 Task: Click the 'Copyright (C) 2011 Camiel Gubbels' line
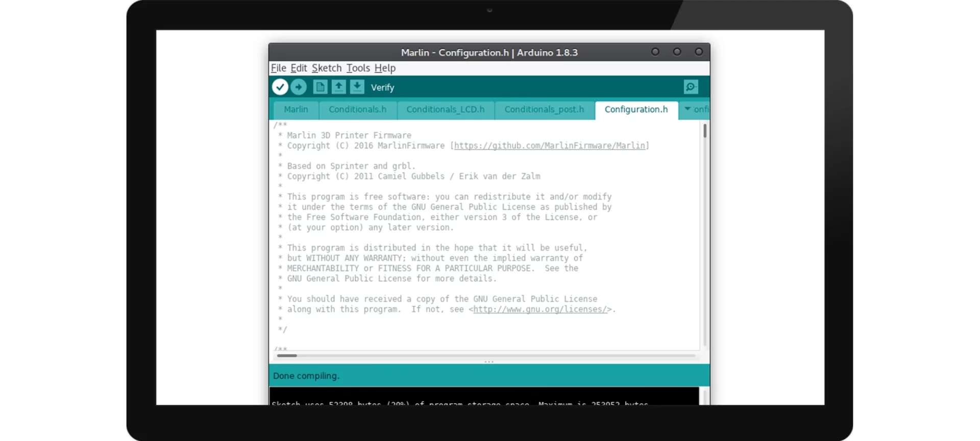click(413, 177)
